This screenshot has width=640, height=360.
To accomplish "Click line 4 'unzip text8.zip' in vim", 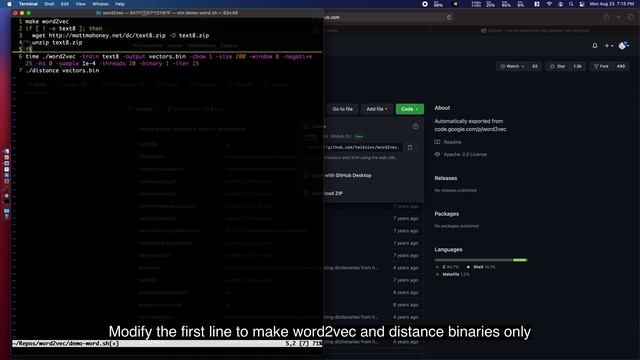I will pyautogui.click(x=57, y=42).
